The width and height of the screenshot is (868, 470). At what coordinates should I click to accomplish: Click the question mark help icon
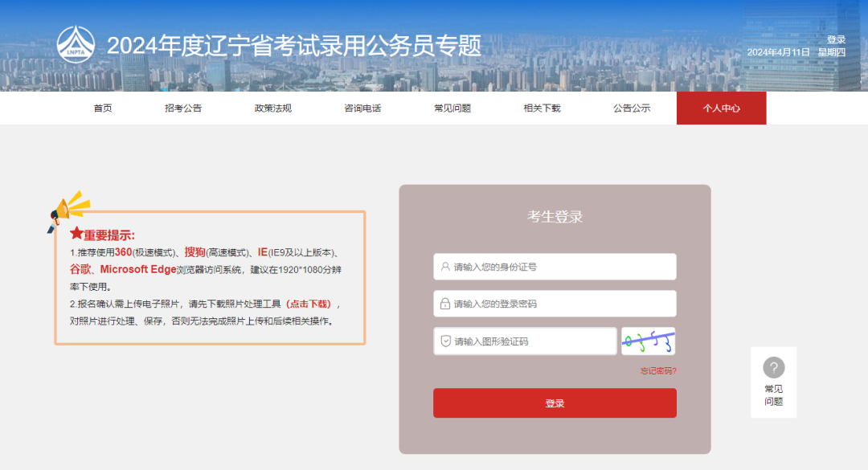[773, 368]
